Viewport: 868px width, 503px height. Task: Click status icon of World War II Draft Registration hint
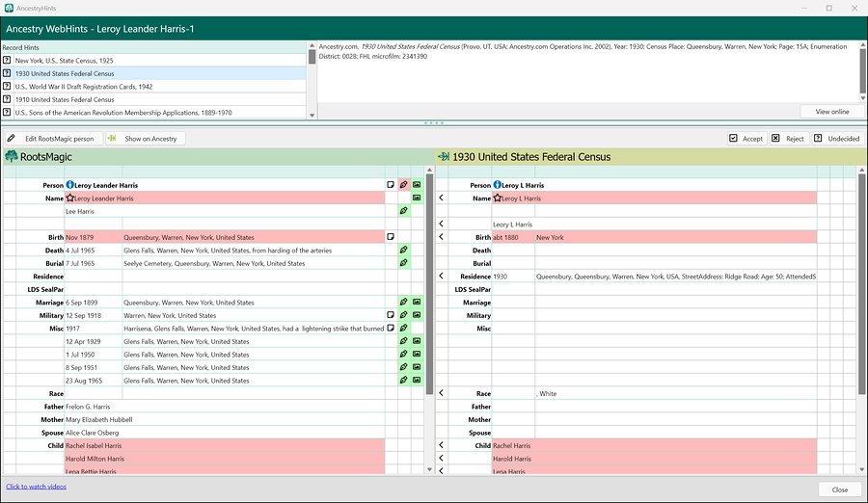click(x=7, y=86)
